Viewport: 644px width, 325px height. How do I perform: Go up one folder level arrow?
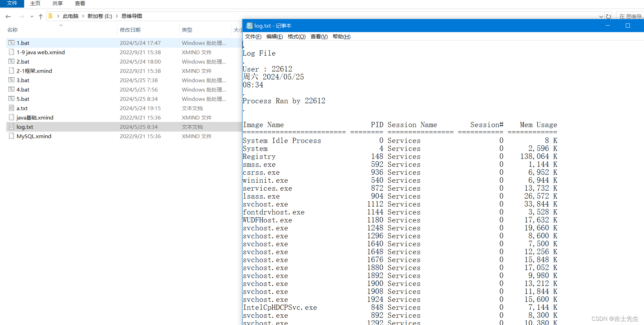[x=41, y=16]
